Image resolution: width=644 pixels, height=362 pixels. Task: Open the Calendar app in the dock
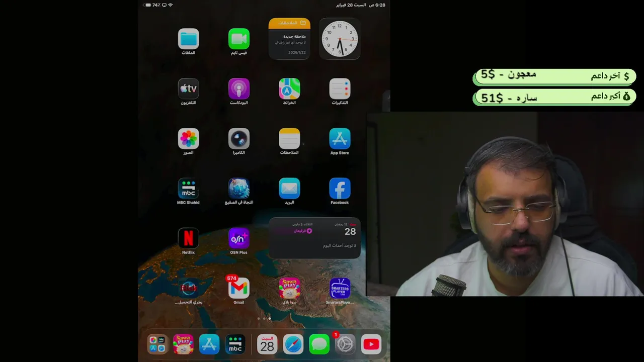click(267, 344)
